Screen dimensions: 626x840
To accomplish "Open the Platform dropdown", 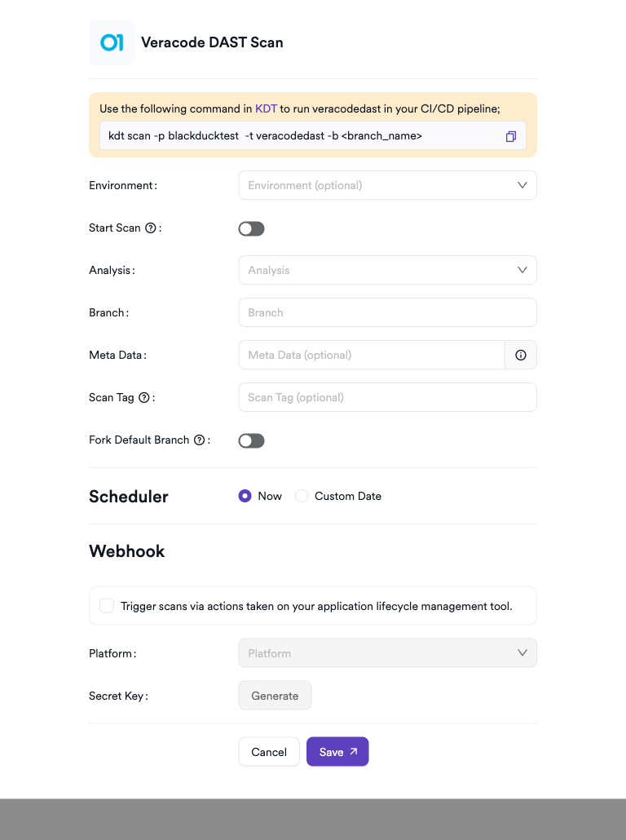I will click(387, 653).
